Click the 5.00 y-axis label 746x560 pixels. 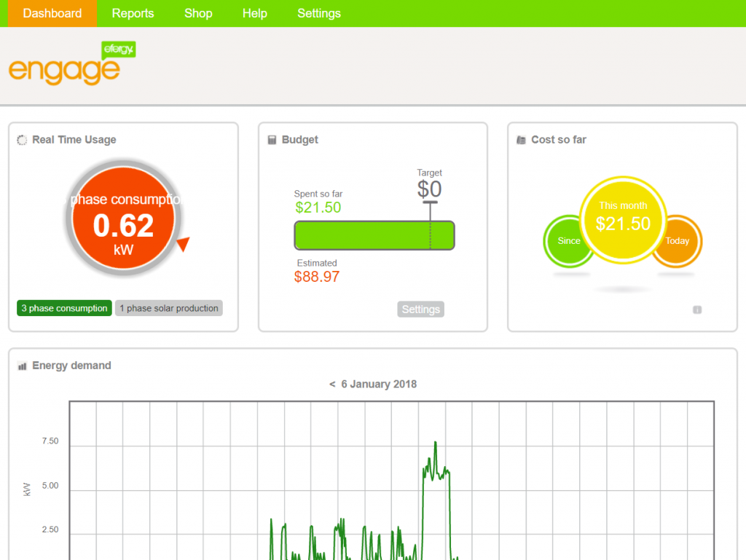[50, 486]
